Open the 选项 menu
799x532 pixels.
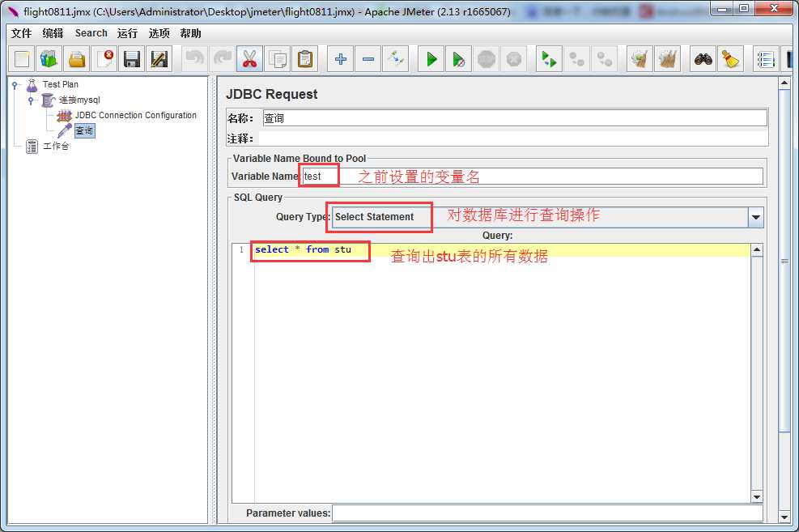tap(159, 33)
